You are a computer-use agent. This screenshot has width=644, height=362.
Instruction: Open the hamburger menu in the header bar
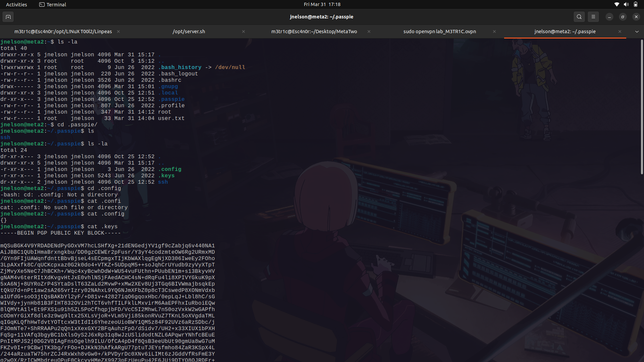pos(593,17)
